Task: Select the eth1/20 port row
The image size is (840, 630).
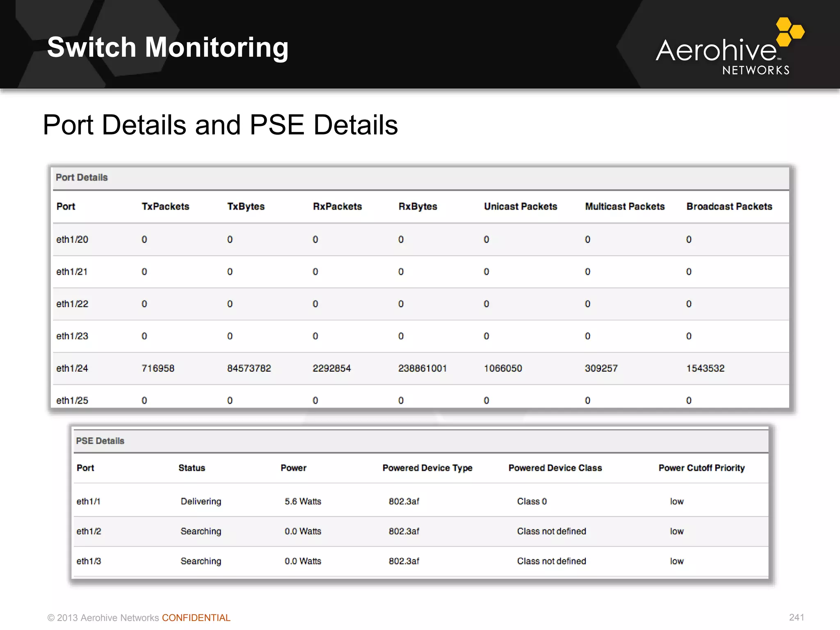Action: 421,240
